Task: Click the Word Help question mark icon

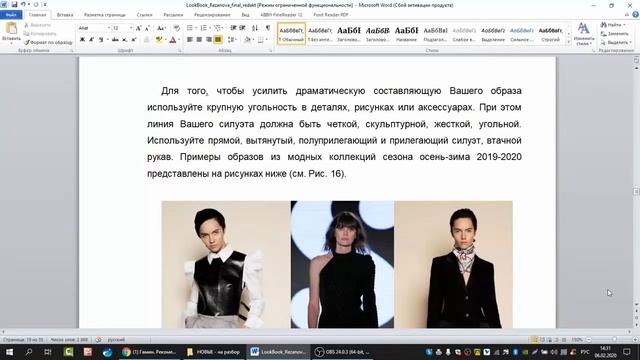Action: (635, 15)
